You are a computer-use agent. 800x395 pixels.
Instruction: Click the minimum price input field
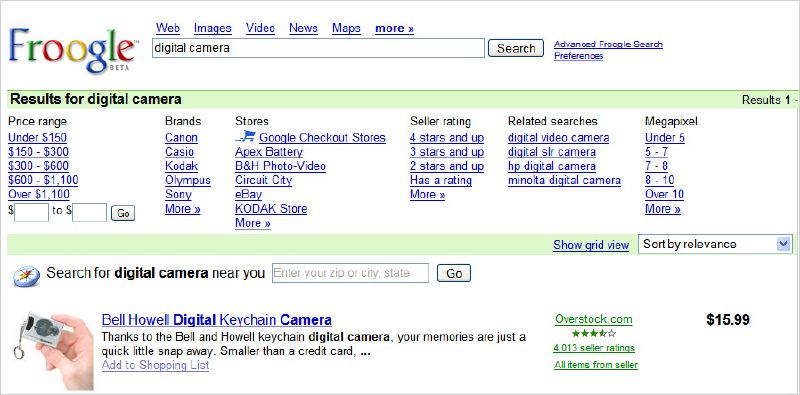31,212
